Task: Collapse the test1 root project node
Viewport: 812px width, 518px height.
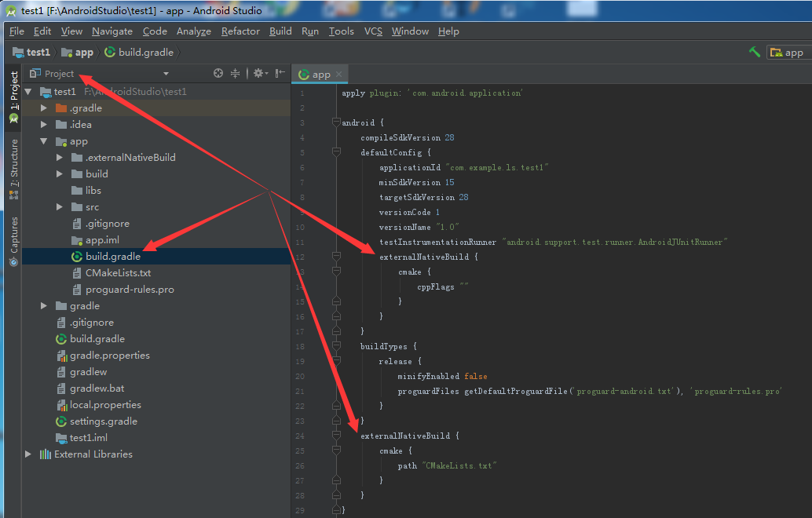Action: point(28,92)
